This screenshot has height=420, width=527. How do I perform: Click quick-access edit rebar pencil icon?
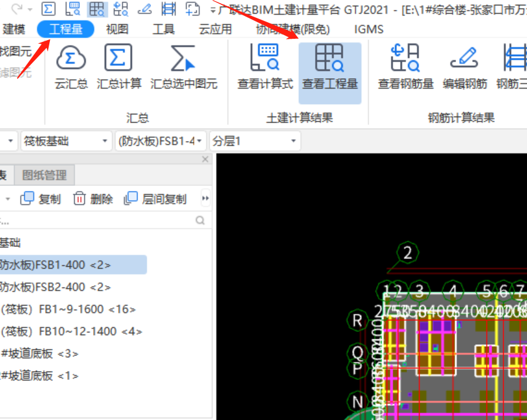tap(144, 9)
